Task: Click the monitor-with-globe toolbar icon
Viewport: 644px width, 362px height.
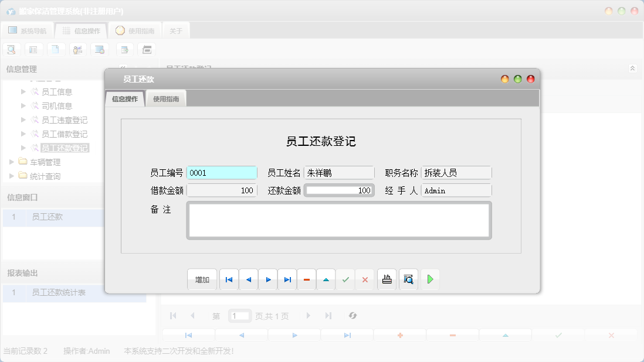Action: (99, 49)
